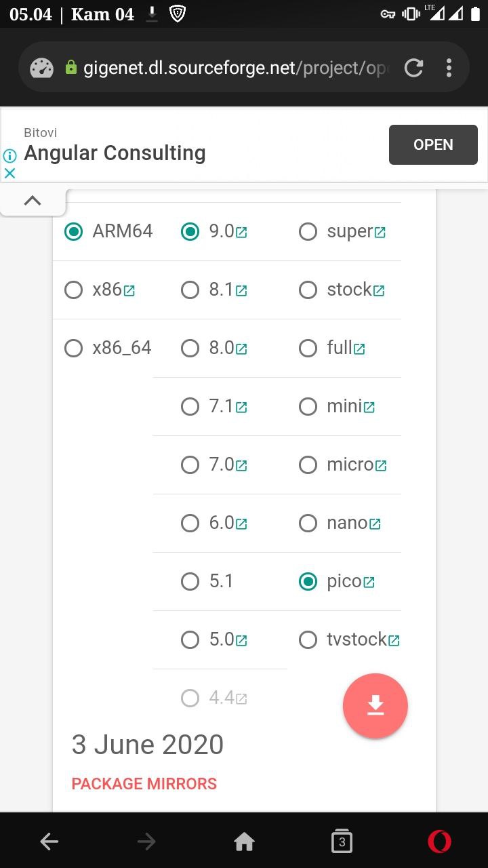Select the x86_64 platform radio button

[x=73, y=349]
